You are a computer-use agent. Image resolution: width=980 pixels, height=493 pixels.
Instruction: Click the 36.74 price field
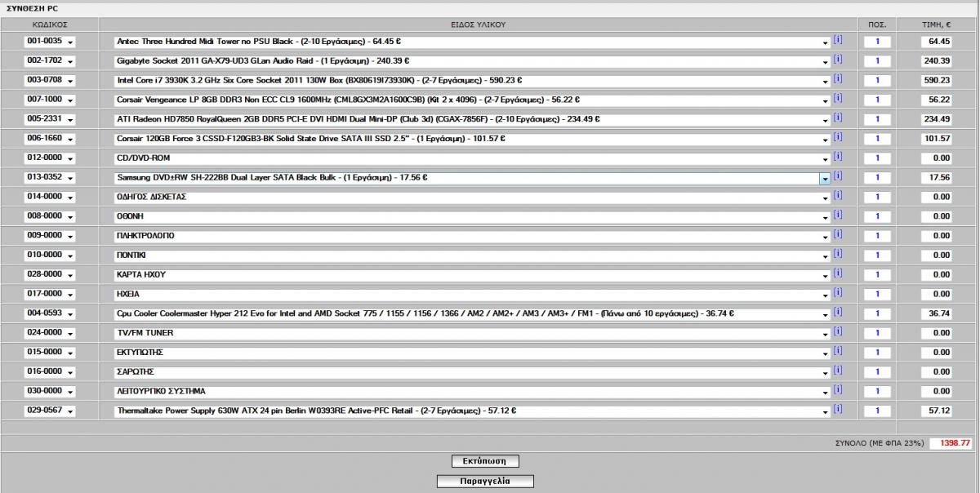click(936, 313)
